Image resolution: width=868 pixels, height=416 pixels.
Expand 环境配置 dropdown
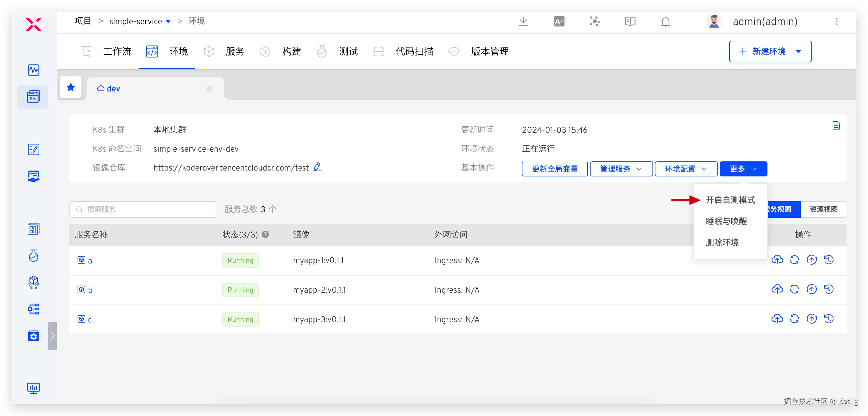686,169
